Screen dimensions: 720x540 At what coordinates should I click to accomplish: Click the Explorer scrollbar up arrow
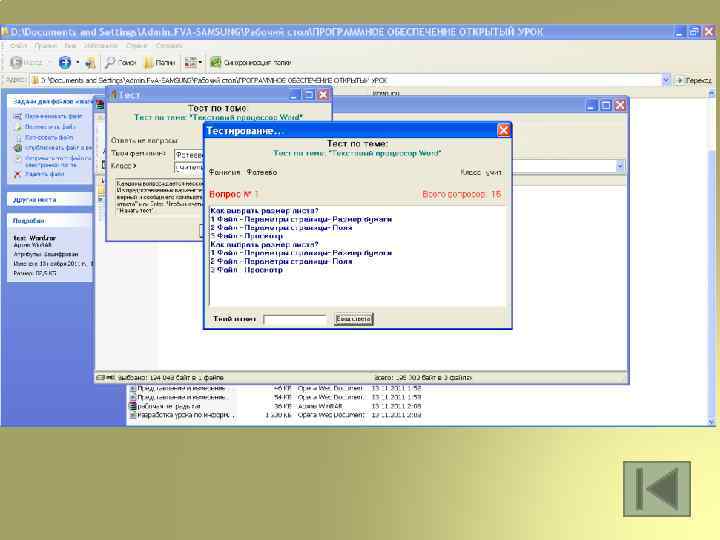[711, 93]
